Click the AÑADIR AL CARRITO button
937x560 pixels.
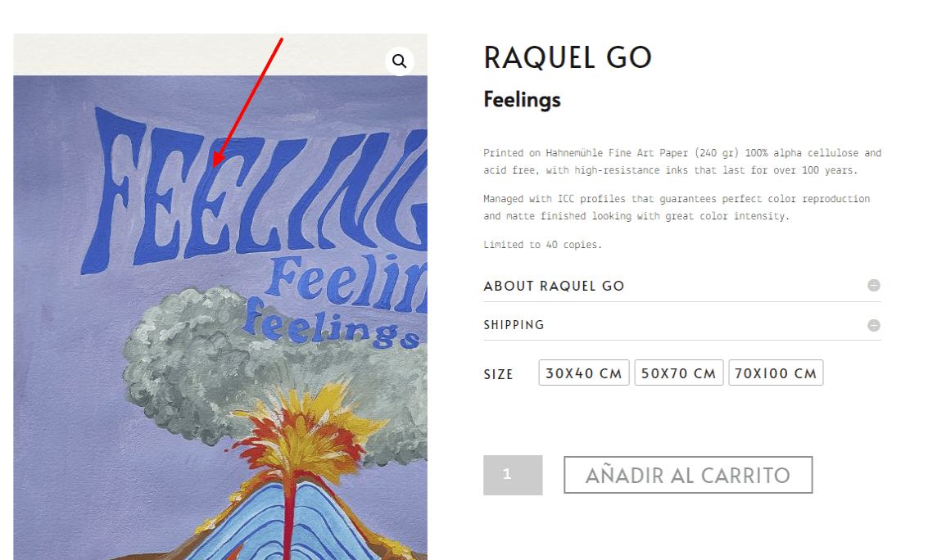(x=688, y=475)
